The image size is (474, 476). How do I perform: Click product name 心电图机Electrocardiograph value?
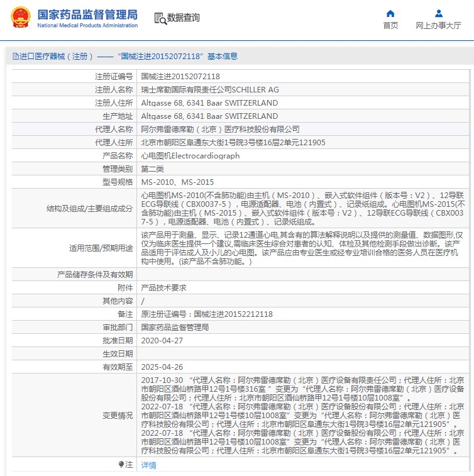coord(190,156)
